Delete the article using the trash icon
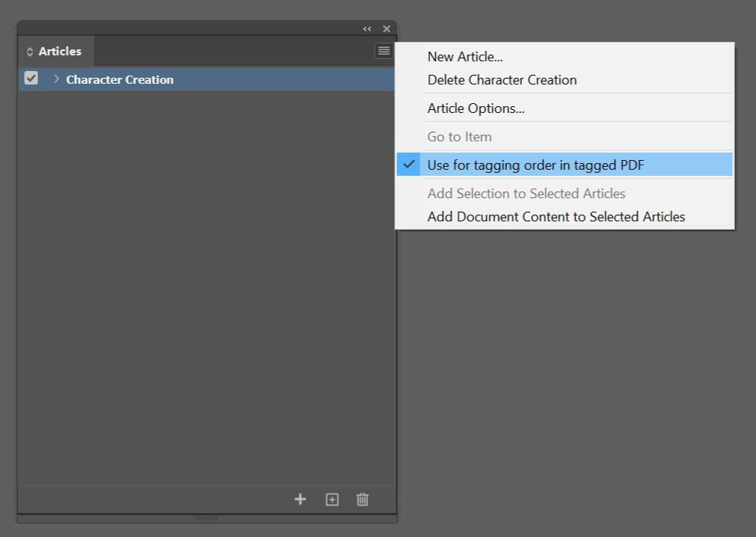The height and width of the screenshot is (537, 756). (363, 499)
